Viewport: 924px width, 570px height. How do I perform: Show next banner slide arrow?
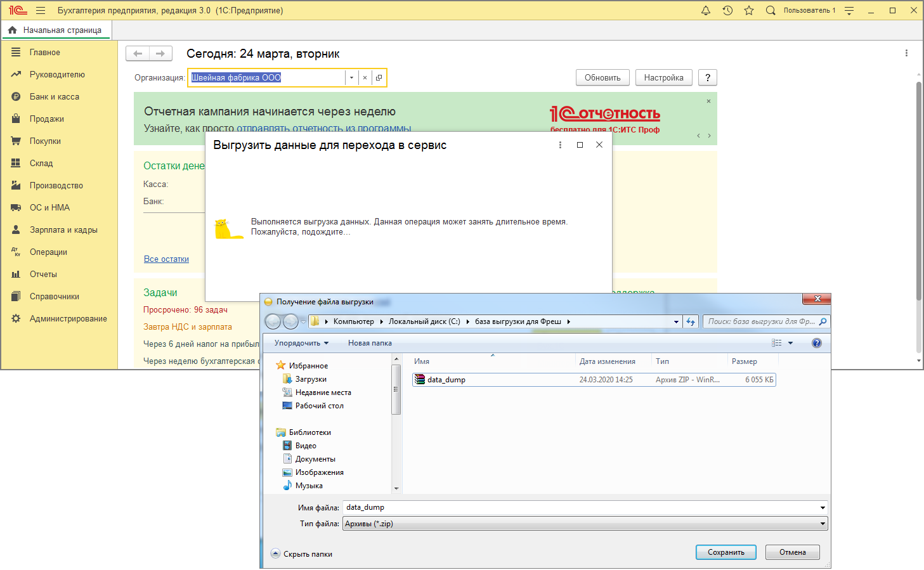tap(709, 136)
